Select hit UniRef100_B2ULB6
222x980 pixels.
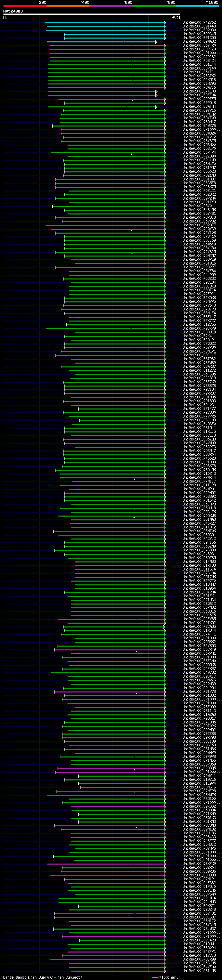[199, 833]
